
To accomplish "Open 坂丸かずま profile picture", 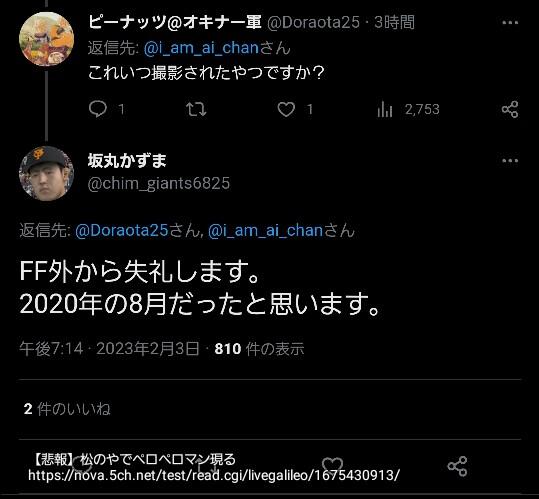I will tap(46, 174).
